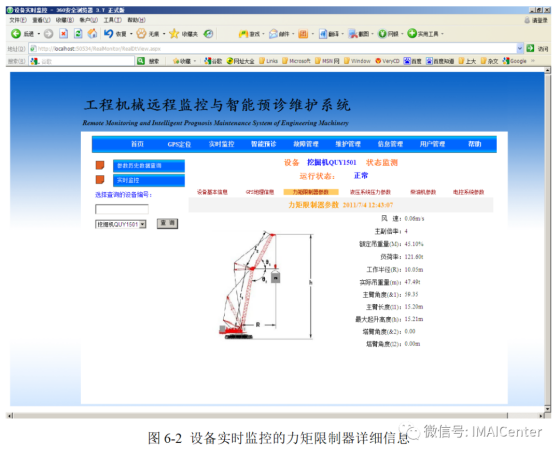Click the online banking green shield icon
The height and width of the screenshot is (456, 560).
tap(382, 34)
